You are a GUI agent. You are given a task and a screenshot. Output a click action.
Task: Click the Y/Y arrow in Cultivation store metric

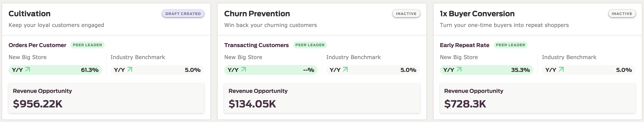(28, 69)
